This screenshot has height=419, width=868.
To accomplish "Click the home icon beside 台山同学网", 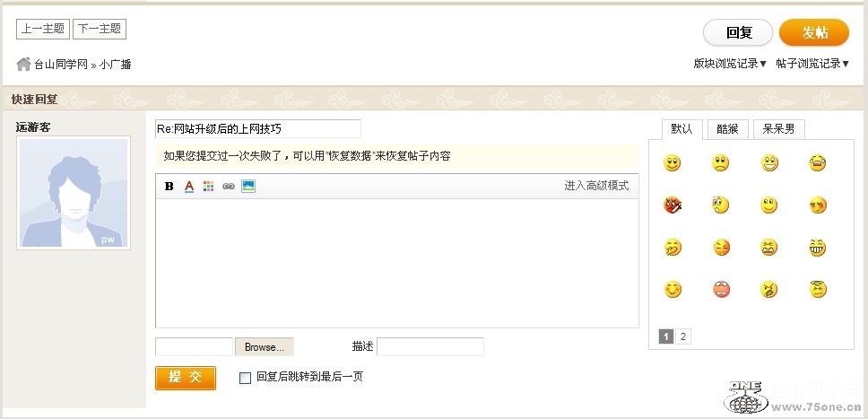I will [24, 64].
